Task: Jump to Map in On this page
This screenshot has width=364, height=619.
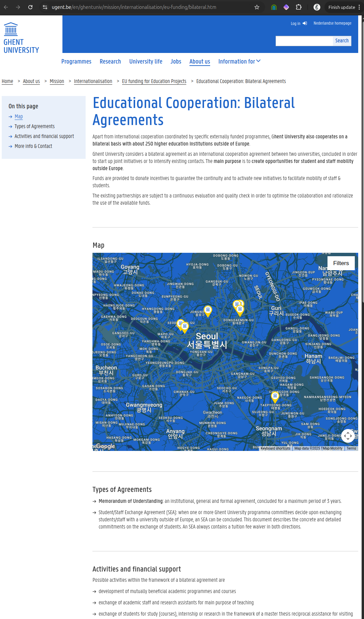Action: (x=19, y=116)
